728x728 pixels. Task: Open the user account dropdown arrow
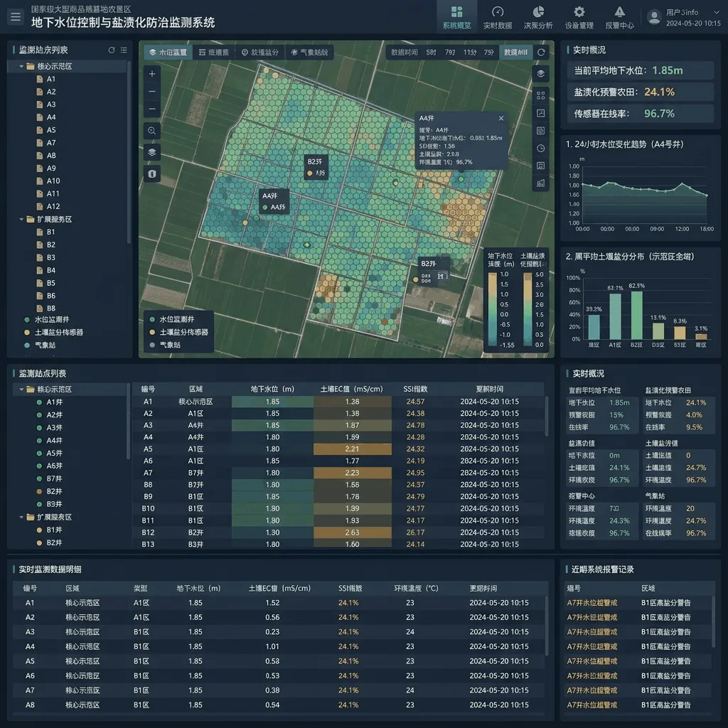point(715,13)
